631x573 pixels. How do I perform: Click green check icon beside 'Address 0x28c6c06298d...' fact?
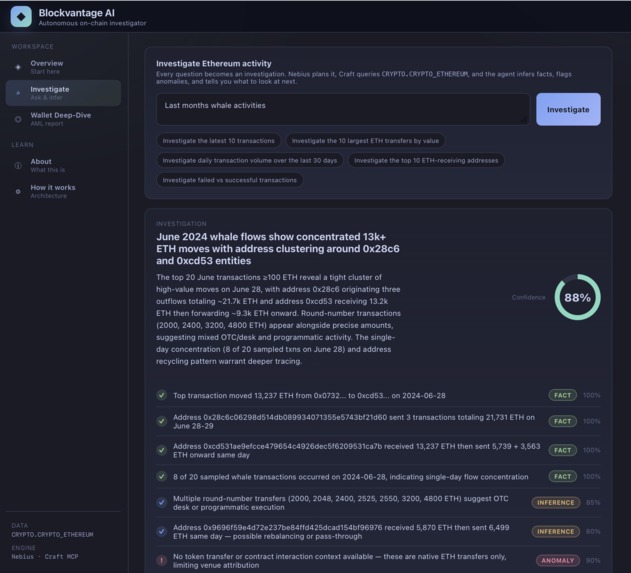pos(162,421)
